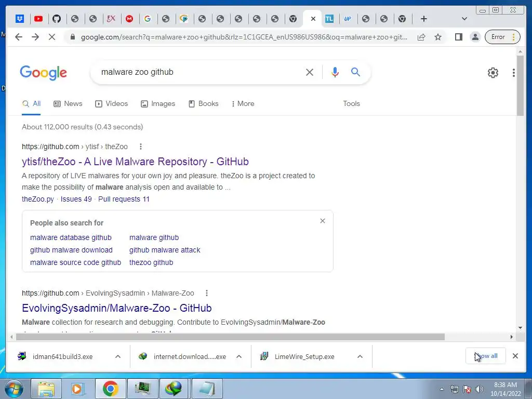The height and width of the screenshot is (399, 532).
Task: Start voice search with microphone
Action: pos(335,72)
